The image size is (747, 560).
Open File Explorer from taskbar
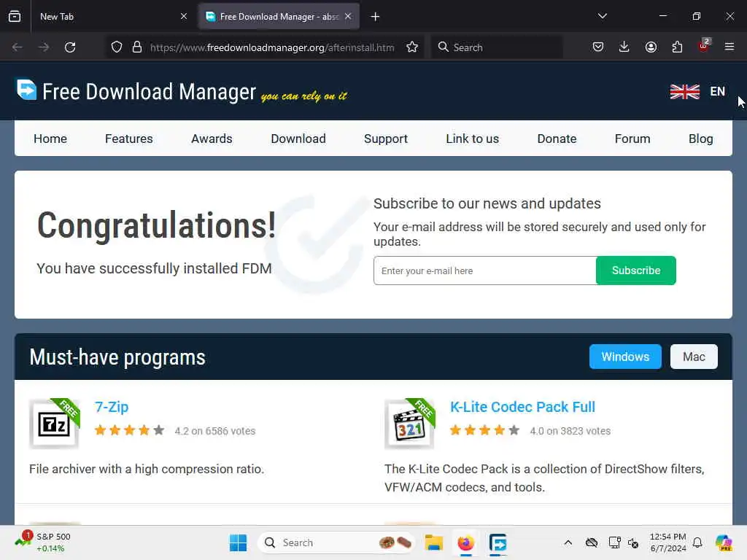pyautogui.click(x=433, y=542)
